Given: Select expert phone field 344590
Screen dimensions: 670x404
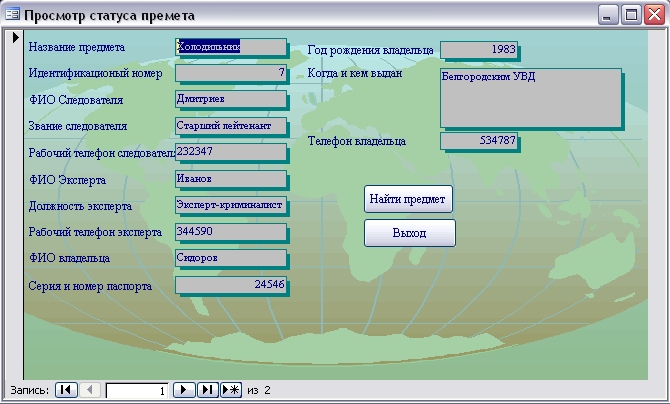Looking at the screenshot, I should pyautogui.click(x=231, y=232).
